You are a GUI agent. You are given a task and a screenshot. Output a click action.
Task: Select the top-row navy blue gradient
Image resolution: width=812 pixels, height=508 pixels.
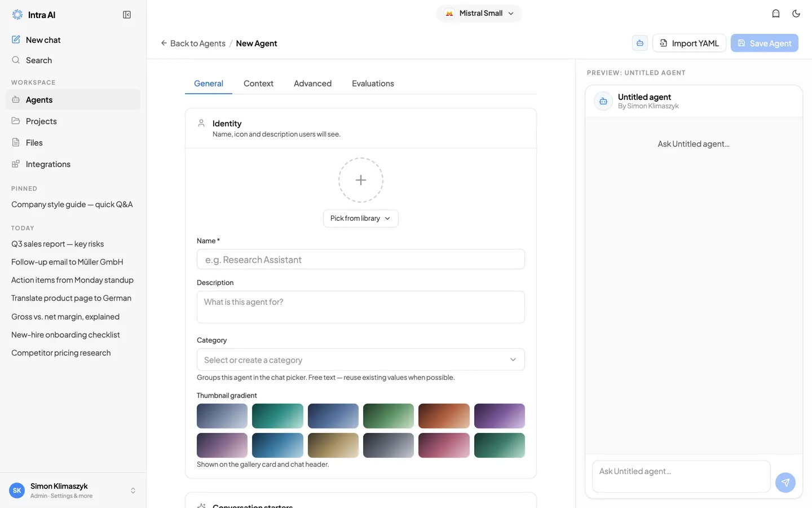[x=333, y=416]
